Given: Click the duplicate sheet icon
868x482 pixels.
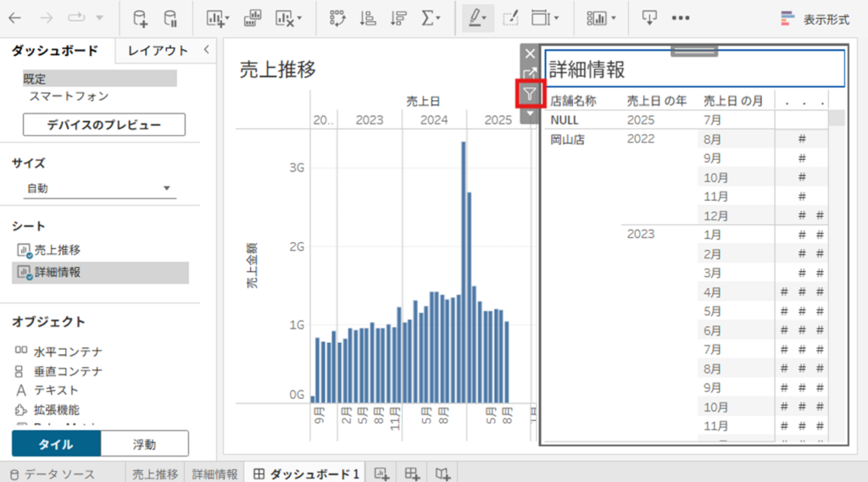Looking at the screenshot, I should pos(253,19).
